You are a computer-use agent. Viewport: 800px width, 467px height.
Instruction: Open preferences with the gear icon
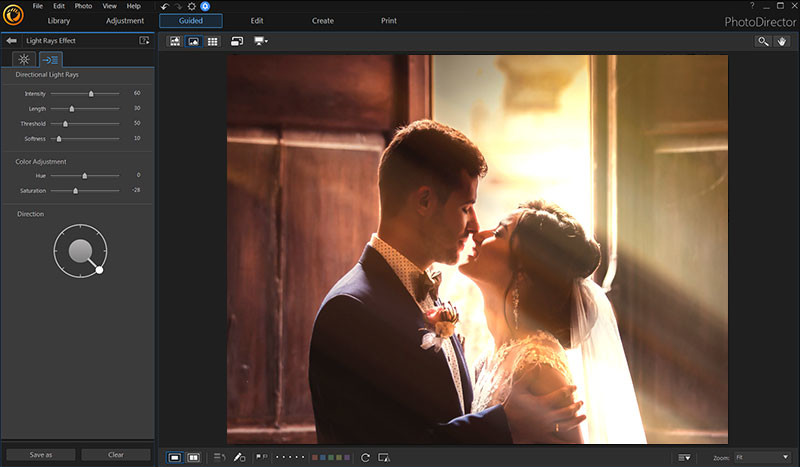(x=192, y=6)
